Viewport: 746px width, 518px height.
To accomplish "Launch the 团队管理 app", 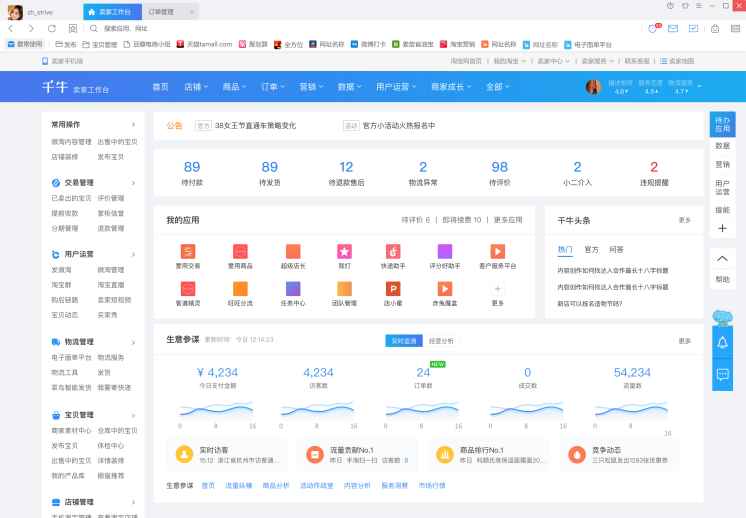I will (344, 289).
